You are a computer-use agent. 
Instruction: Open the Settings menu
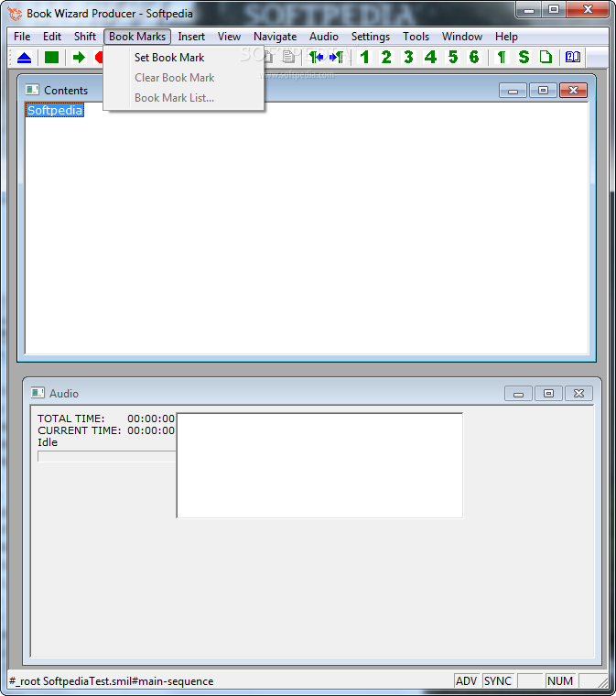[371, 37]
